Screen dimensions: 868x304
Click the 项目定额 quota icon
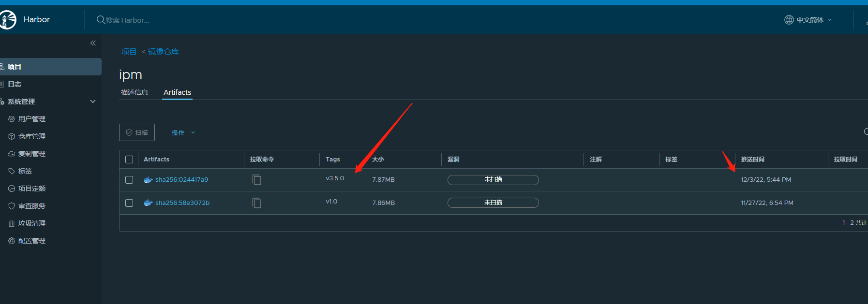[12, 188]
